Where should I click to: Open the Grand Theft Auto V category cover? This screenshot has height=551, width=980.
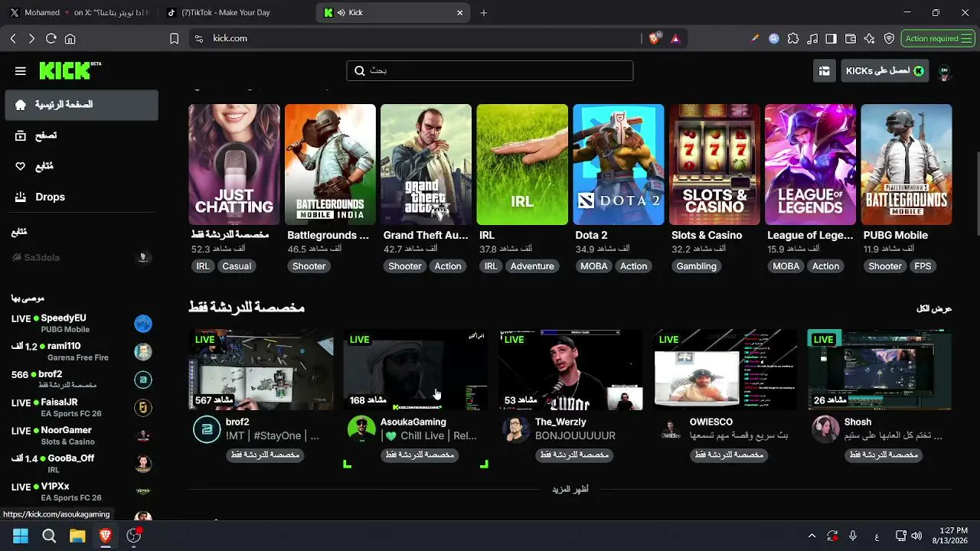[426, 165]
